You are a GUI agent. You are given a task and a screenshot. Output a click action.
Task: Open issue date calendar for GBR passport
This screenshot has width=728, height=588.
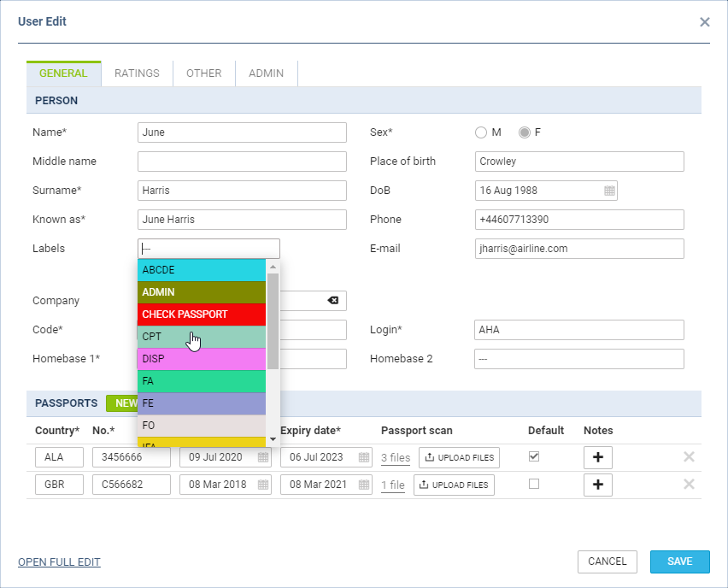pos(263,485)
